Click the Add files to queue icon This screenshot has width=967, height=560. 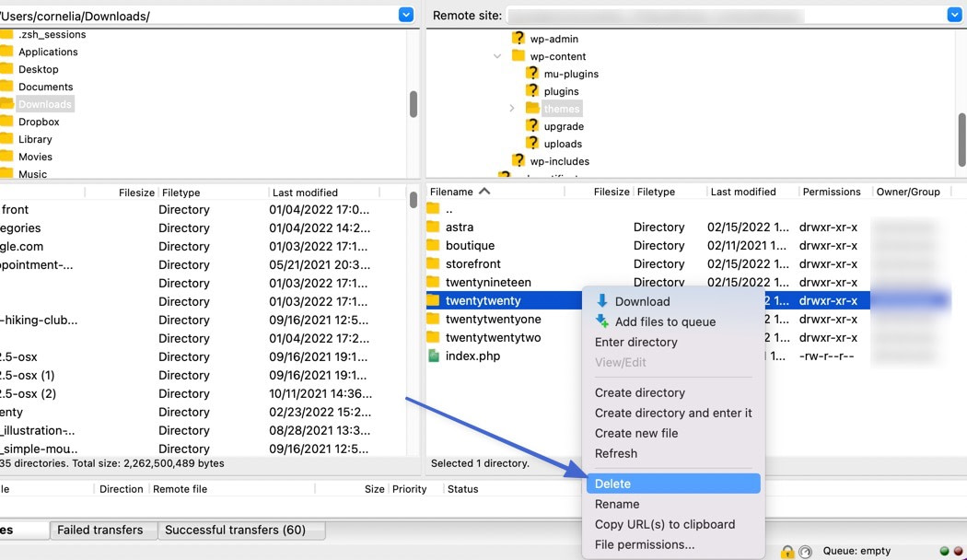(602, 321)
